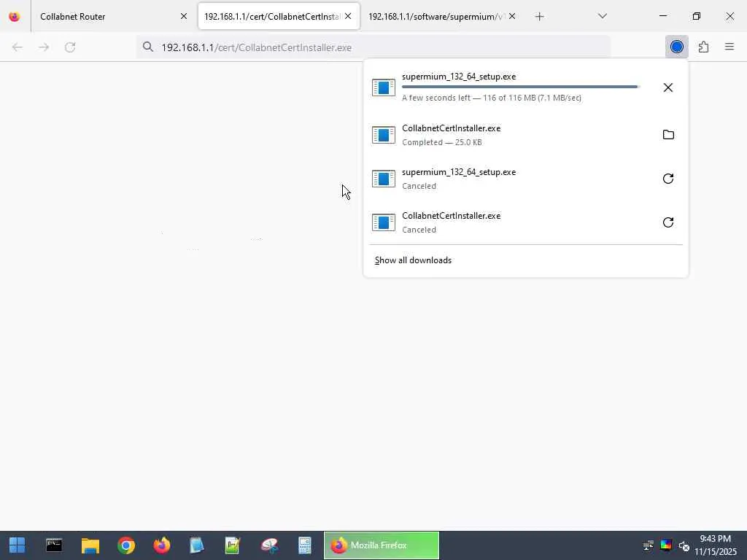Viewport: 747px width, 560px height.
Task: Go back one page
Action: coord(18,47)
